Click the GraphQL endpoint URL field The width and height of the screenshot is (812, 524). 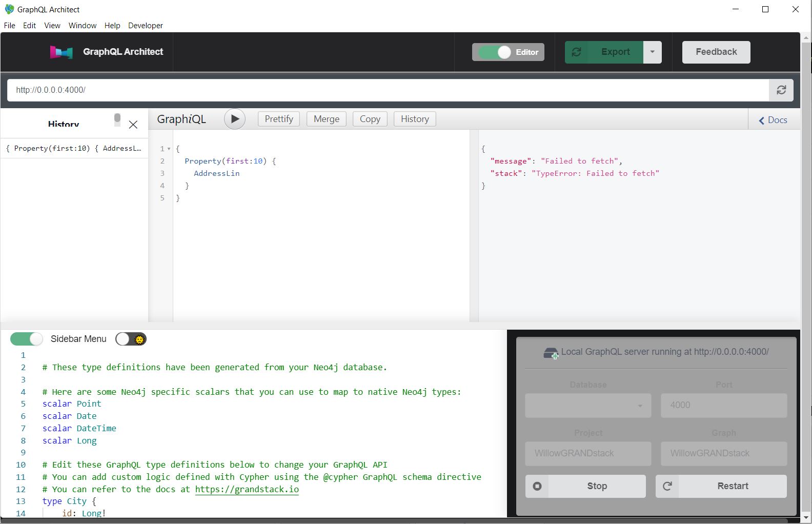point(388,90)
